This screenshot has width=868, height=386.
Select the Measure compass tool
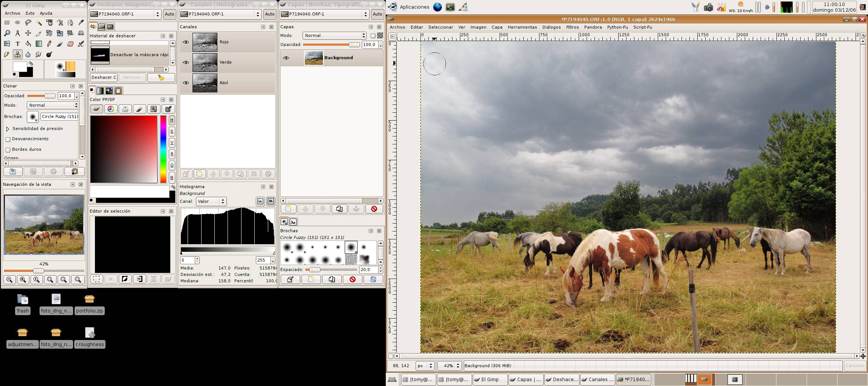coord(17,33)
